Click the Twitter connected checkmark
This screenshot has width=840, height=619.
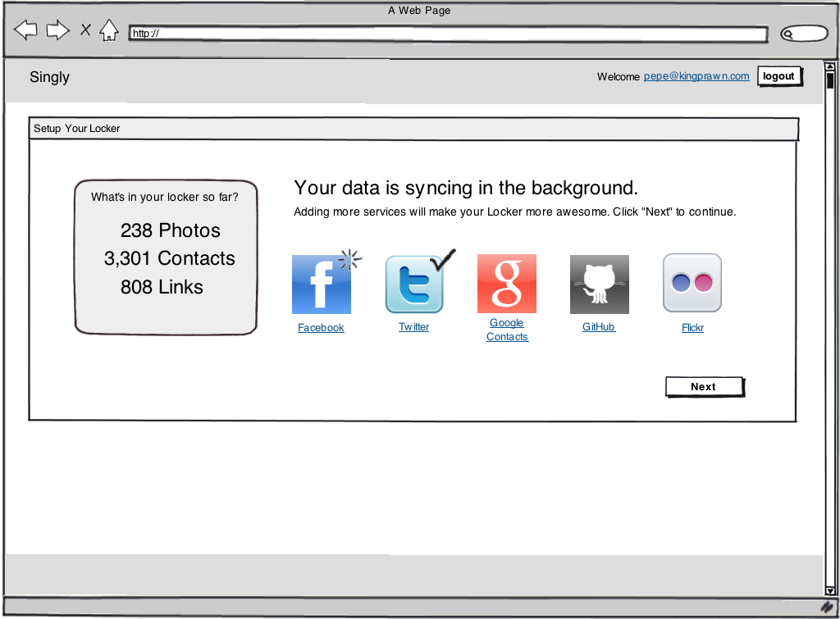(443, 260)
